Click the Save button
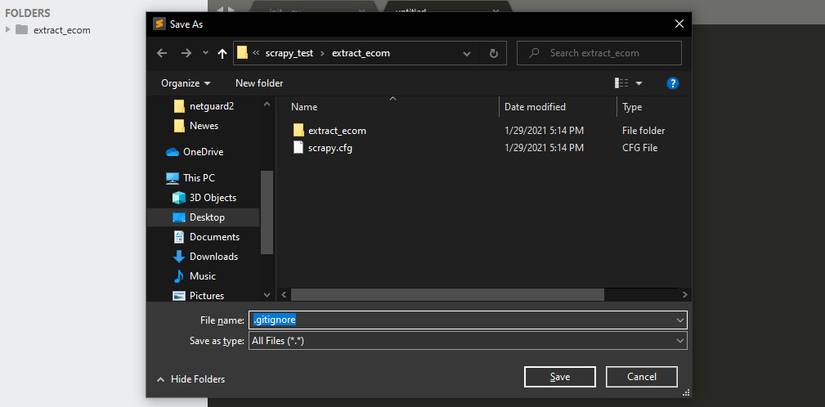This screenshot has height=407, width=825. 560,377
